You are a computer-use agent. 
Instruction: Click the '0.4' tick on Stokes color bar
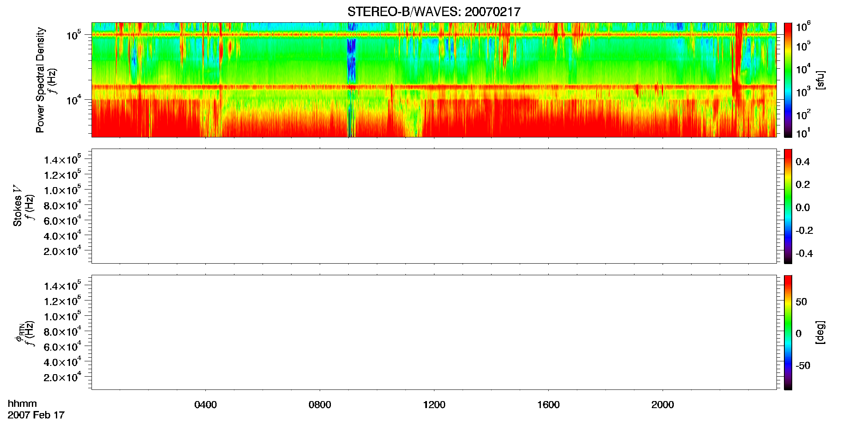tap(803, 162)
